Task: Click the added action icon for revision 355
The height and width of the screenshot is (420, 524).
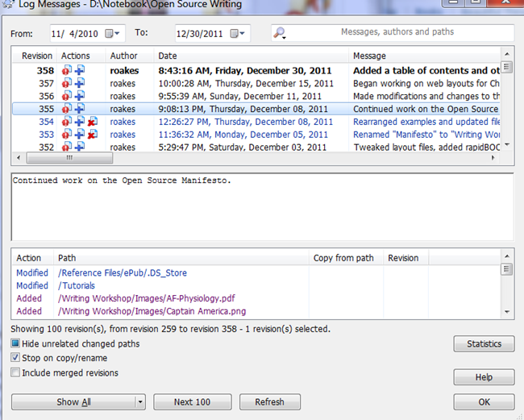Action: (x=80, y=109)
